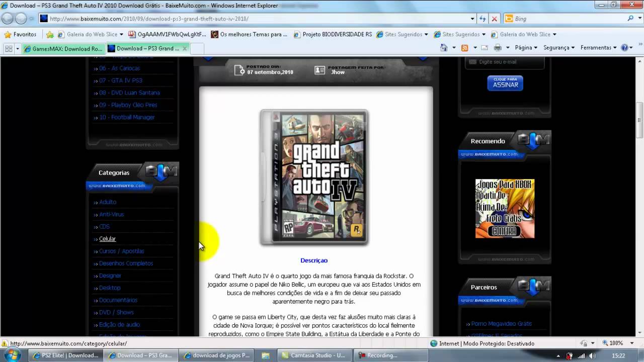Open RSS feeds dropdown arrow
Image resolution: width=644 pixels, height=362 pixels.
pos(474,48)
